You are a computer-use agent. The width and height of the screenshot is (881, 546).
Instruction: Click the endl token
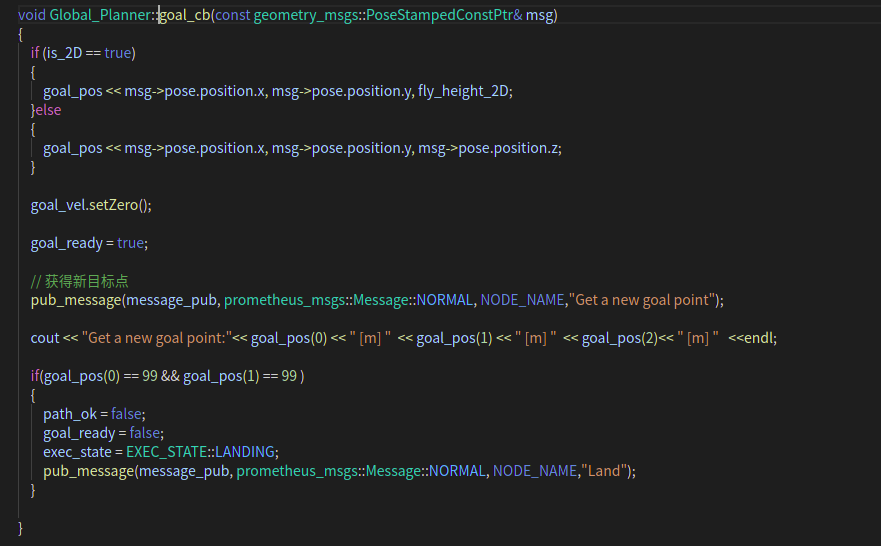759,338
